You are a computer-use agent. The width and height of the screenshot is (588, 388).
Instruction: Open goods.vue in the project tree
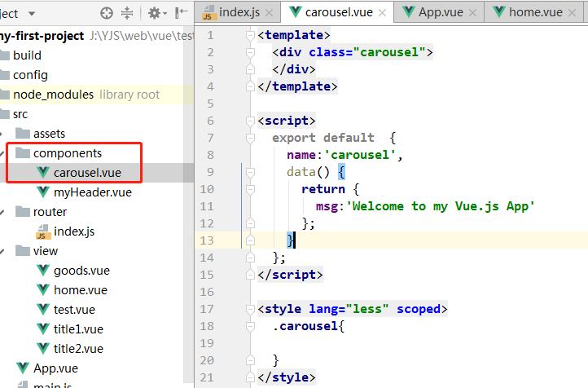coord(81,270)
